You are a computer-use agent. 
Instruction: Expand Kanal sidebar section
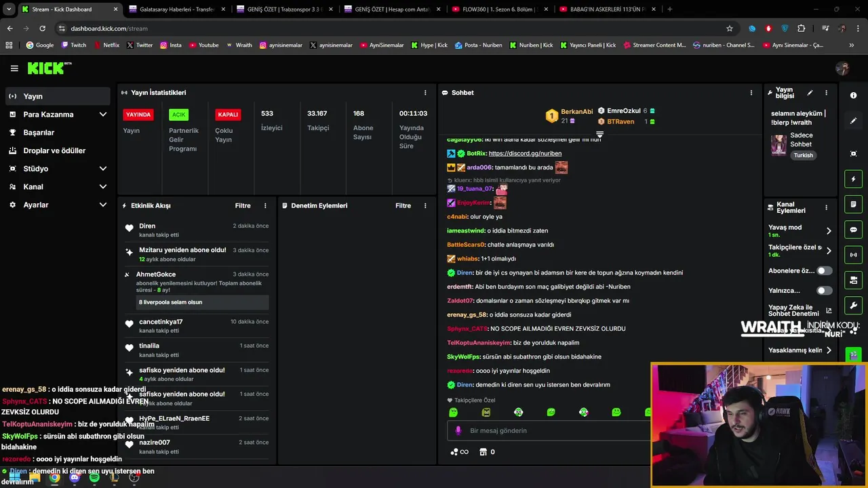[x=102, y=187]
